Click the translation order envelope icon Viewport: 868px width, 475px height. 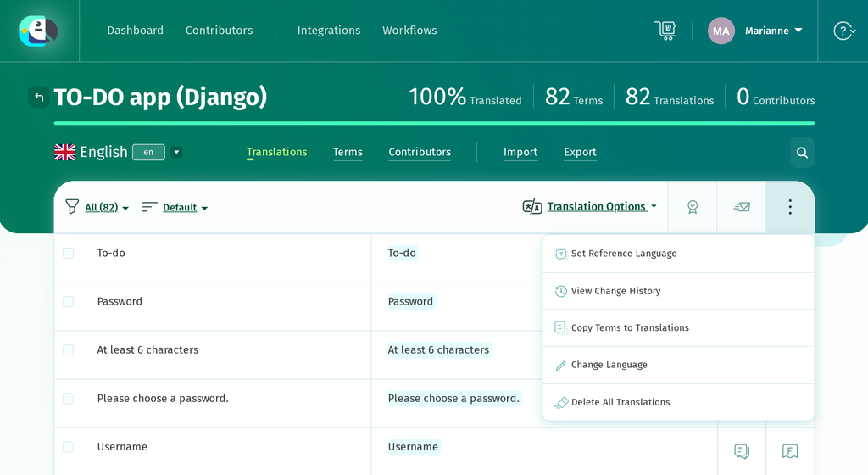click(741, 207)
